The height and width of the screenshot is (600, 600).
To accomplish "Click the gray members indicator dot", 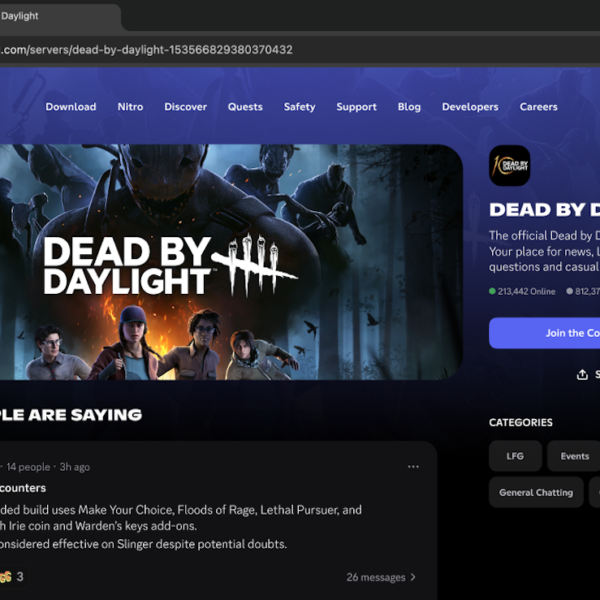I will [569, 291].
